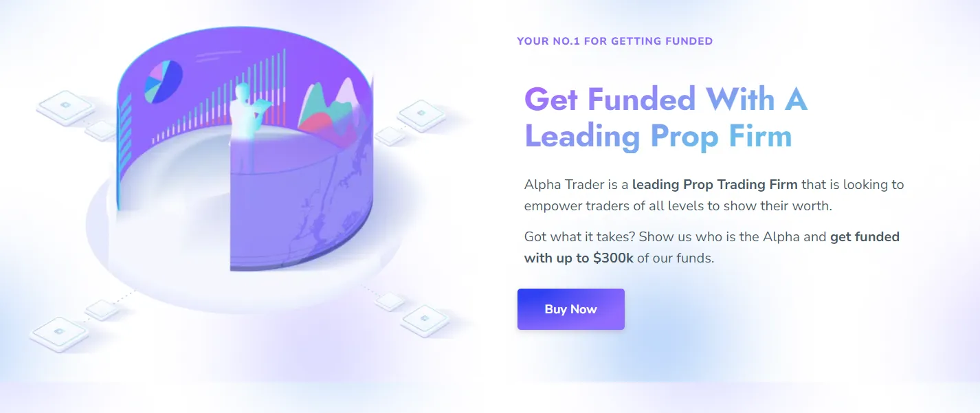The width and height of the screenshot is (980, 413).
Task: Click the 'YOUR NO.1 FOR GETTING FUNDED' tagline
Action: point(614,41)
